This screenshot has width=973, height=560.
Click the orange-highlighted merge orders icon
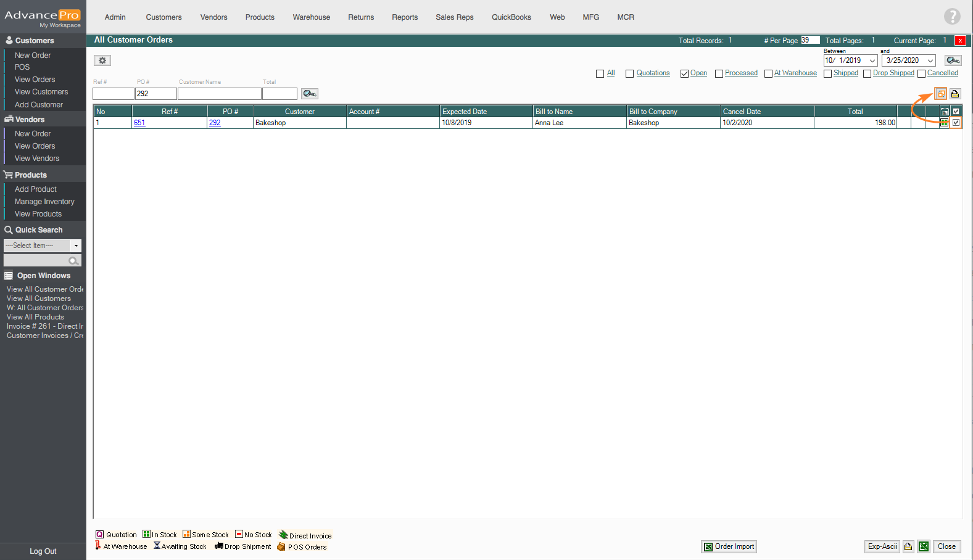tap(941, 94)
